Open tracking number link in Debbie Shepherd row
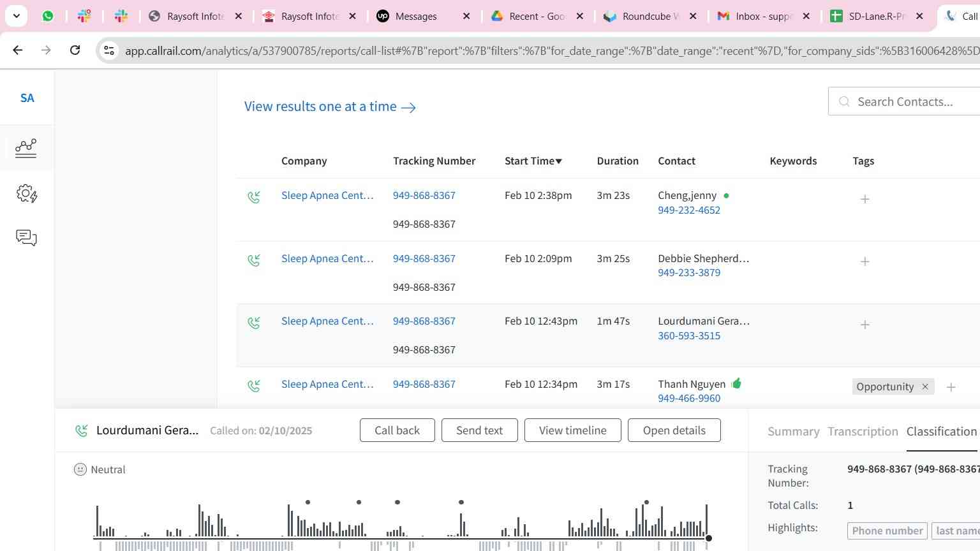This screenshot has height=551, width=980. (424, 258)
